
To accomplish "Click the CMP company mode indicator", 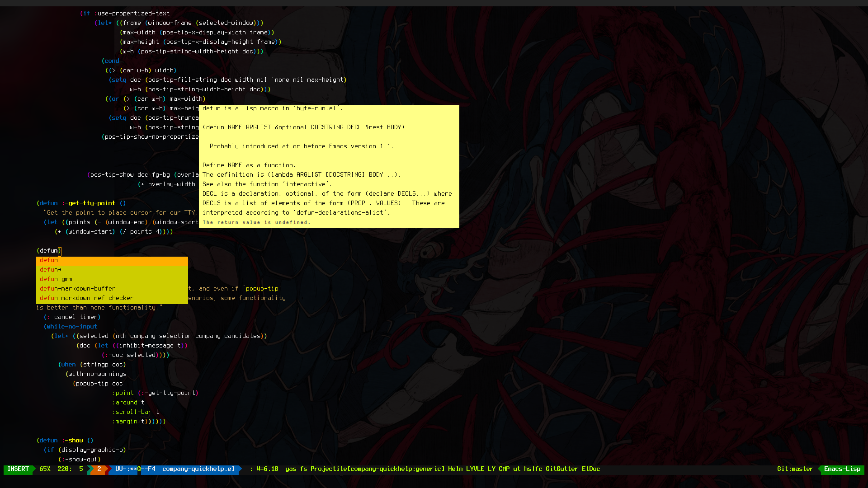I will click(x=504, y=469).
